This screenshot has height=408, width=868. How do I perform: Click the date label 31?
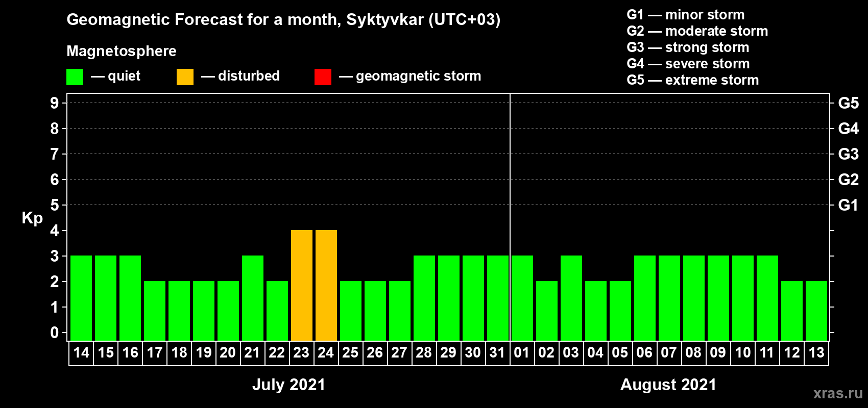click(497, 352)
